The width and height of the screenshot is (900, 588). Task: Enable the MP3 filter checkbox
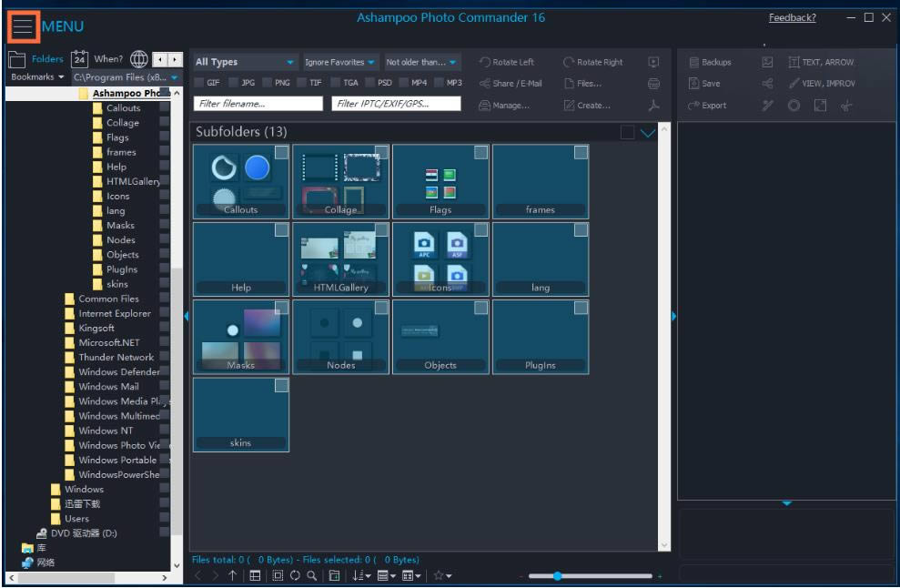(x=440, y=83)
